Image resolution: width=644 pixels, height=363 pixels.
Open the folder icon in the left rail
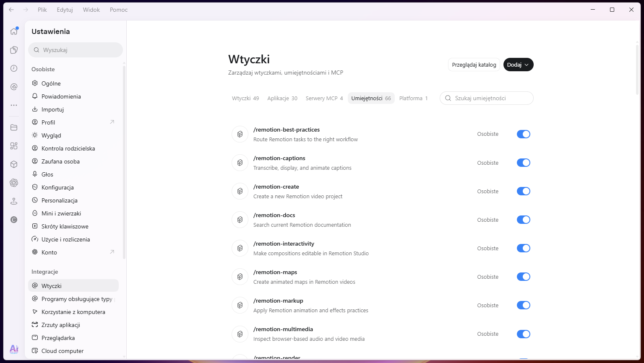[14, 127]
